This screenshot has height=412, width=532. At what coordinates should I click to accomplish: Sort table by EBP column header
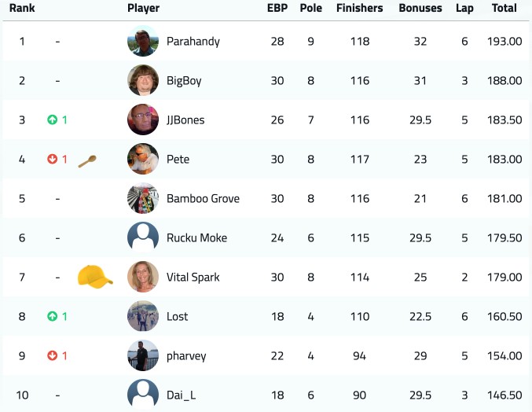click(277, 8)
